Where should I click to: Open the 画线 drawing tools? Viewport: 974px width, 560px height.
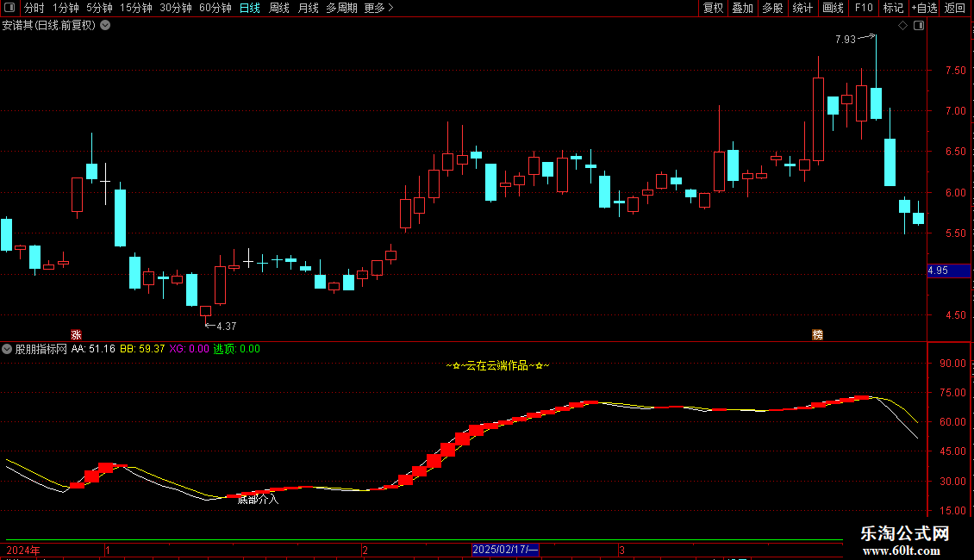coord(833,8)
